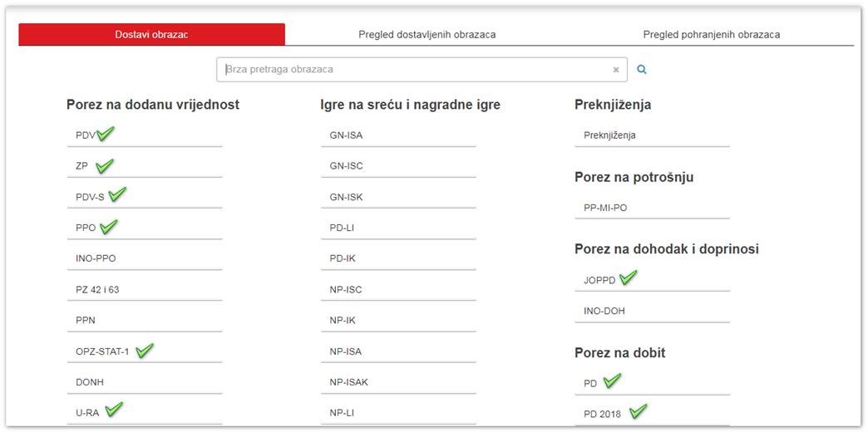
Task: Clear the search field with the x icon
Action: [615, 70]
